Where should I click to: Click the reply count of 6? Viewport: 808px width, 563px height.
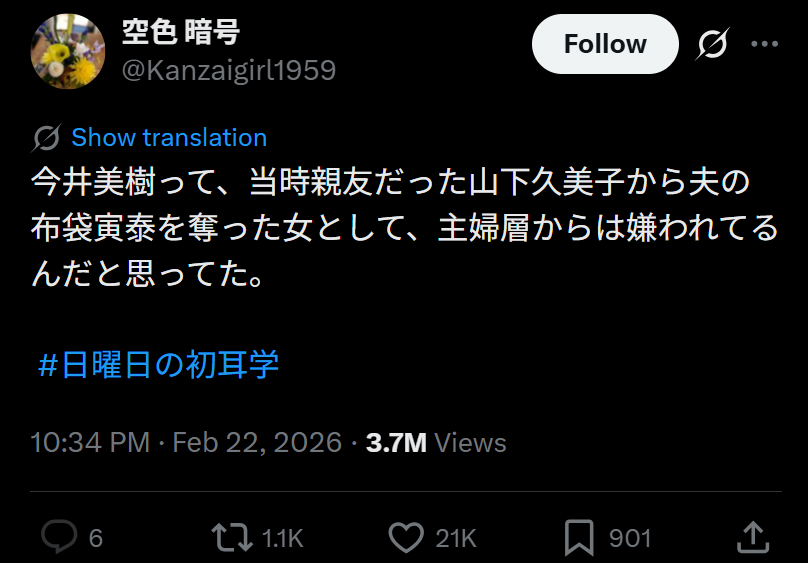96,539
